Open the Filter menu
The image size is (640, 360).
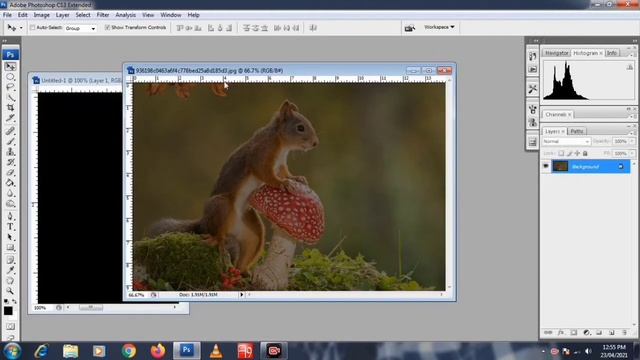click(102, 15)
